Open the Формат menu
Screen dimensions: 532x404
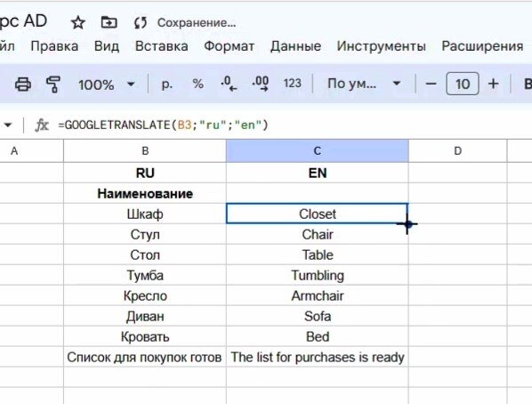click(x=229, y=46)
